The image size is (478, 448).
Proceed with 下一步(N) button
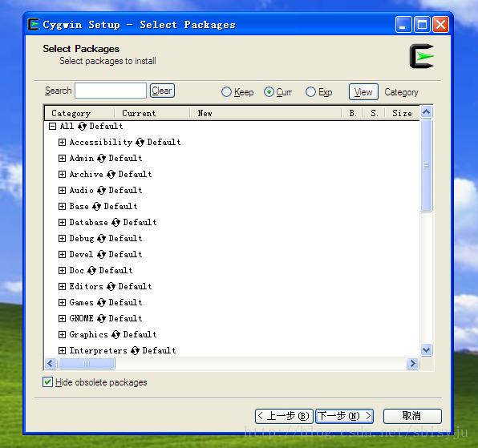[345, 416]
